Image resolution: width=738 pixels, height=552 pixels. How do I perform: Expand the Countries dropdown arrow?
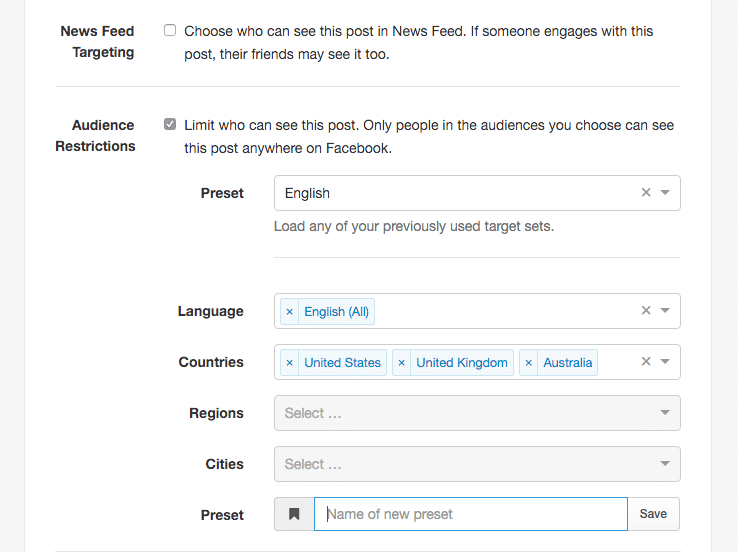point(665,361)
